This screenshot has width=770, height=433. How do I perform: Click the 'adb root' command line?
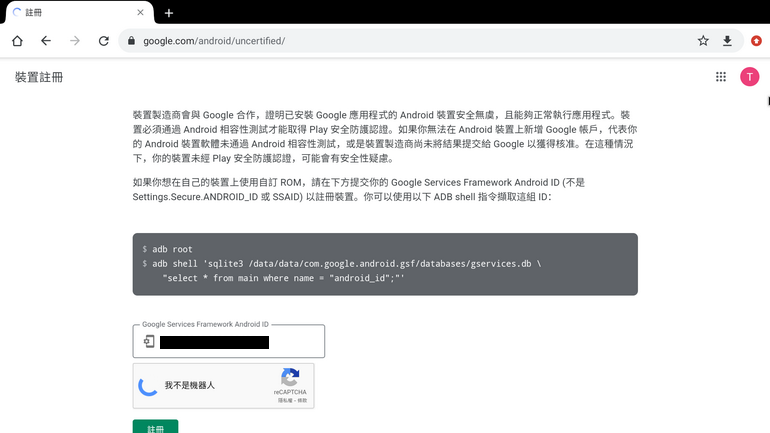tap(172, 249)
